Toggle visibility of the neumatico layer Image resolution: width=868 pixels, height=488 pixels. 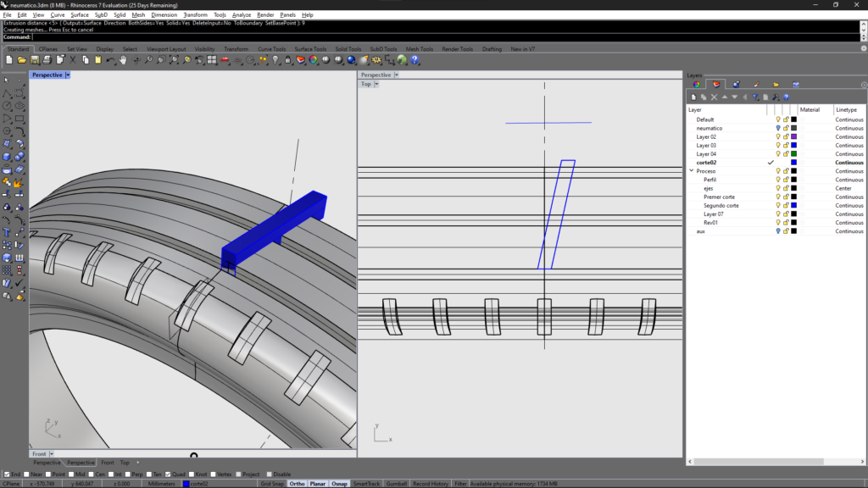pyautogui.click(x=779, y=128)
